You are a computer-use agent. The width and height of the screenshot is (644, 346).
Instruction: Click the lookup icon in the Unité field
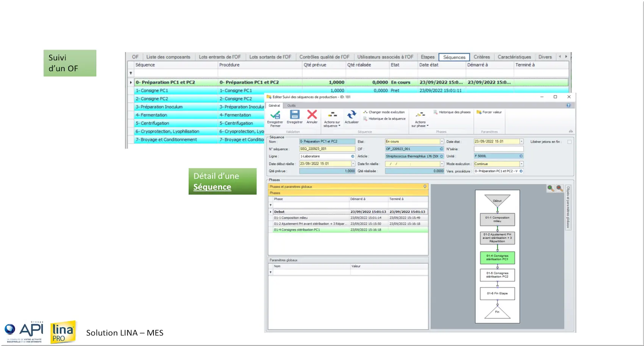pyautogui.click(x=521, y=156)
